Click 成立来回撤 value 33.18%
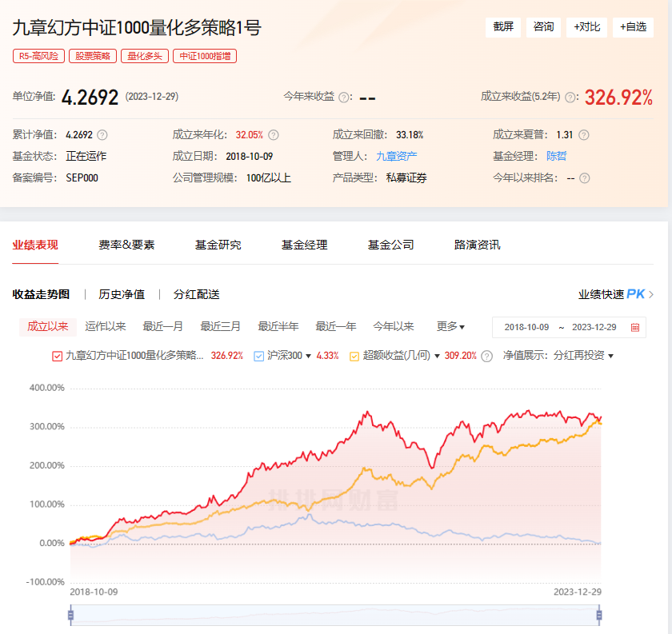This screenshot has height=634, width=672. [x=410, y=135]
